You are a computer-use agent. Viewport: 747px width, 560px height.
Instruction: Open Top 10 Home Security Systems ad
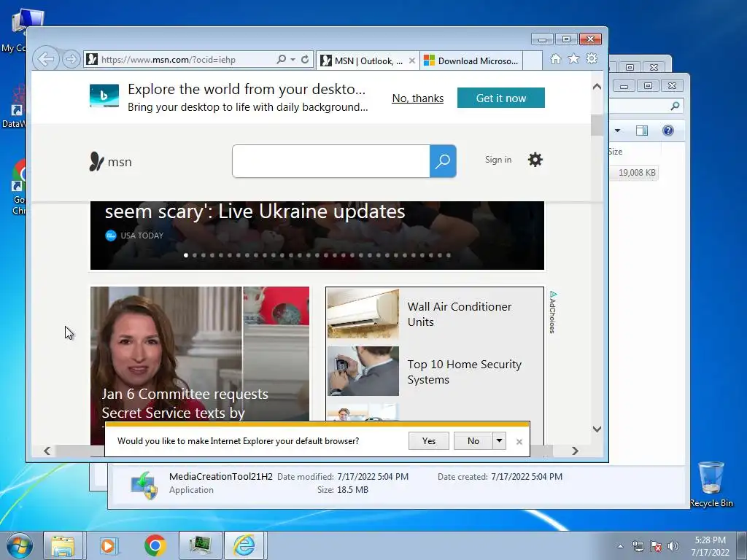pyautogui.click(x=464, y=372)
